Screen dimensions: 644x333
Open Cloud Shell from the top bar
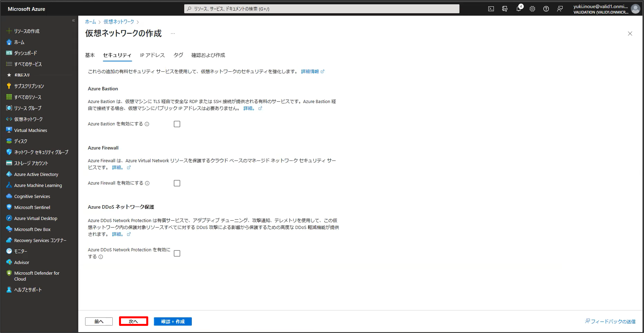[491, 9]
